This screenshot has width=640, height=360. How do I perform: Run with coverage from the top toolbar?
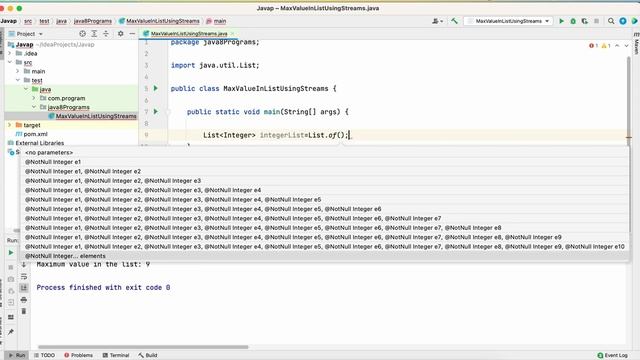[x=584, y=21]
